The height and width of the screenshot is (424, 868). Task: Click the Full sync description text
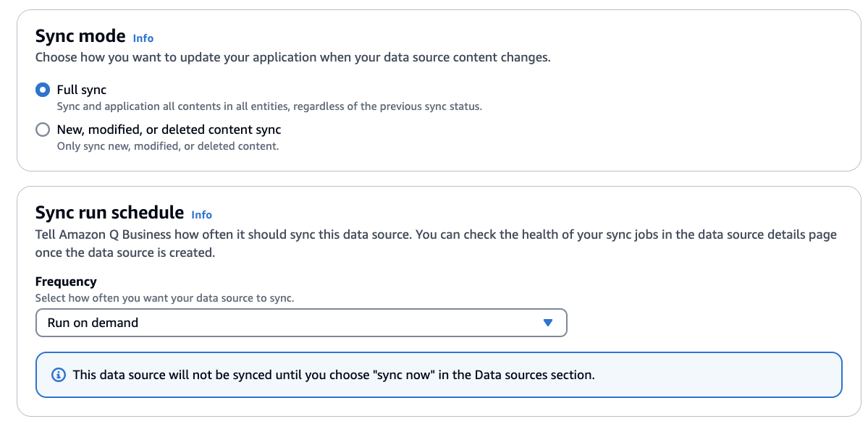pyautogui.click(x=269, y=106)
